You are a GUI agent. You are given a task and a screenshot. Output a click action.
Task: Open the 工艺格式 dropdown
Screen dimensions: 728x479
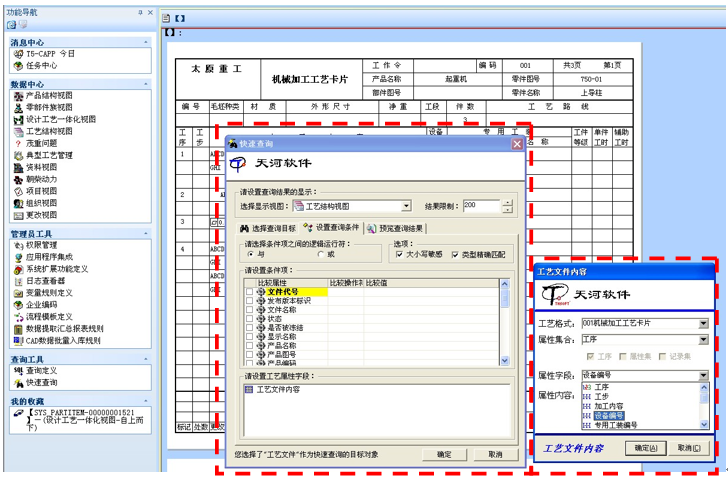coord(704,323)
